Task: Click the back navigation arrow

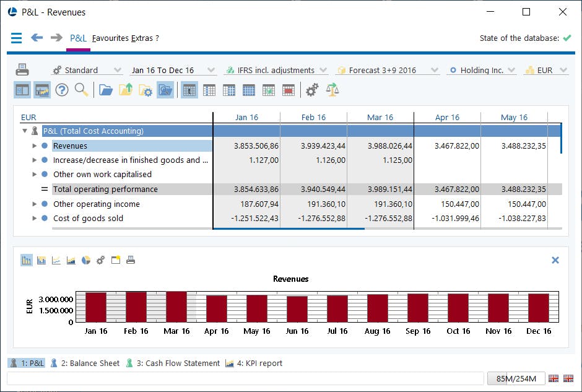Action: click(37, 38)
